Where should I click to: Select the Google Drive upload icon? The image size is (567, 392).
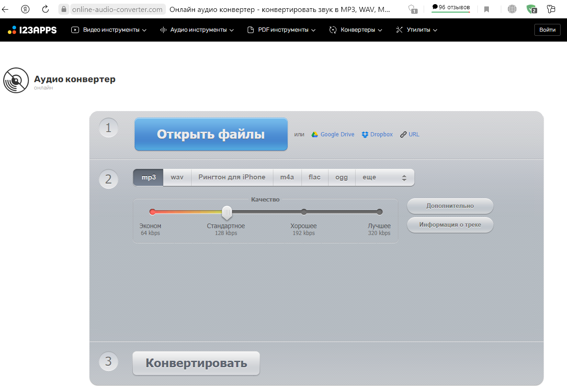pyautogui.click(x=315, y=134)
